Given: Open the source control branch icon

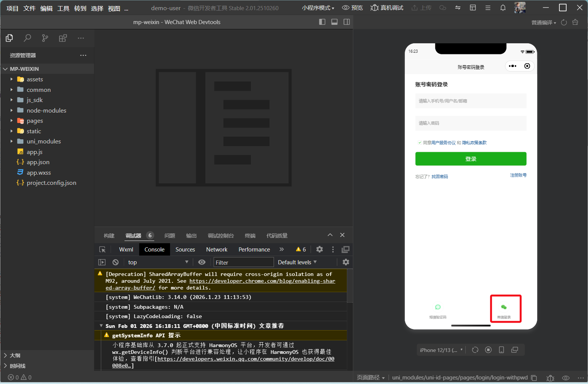Looking at the screenshot, I should [x=45, y=38].
